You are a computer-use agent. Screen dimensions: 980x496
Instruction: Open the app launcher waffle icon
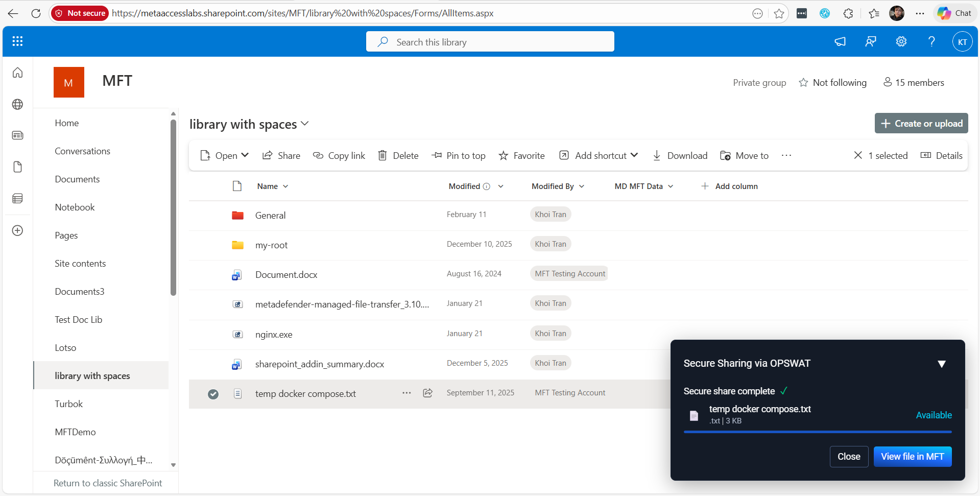point(17,41)
